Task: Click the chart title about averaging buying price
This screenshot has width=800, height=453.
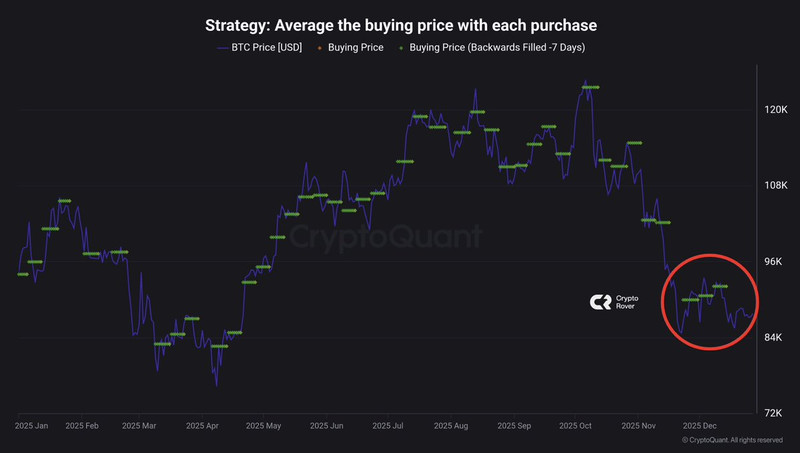Action: pos(400,24)
